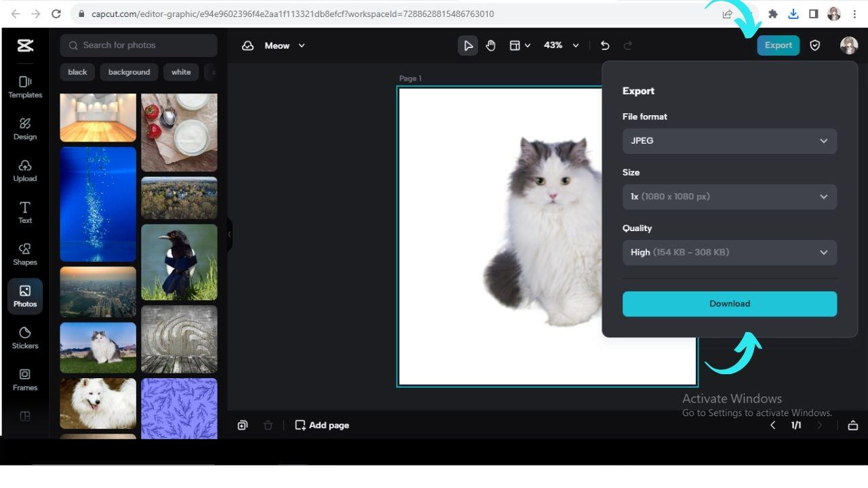Select the strawberries and yogurt photo

(179, 132)
